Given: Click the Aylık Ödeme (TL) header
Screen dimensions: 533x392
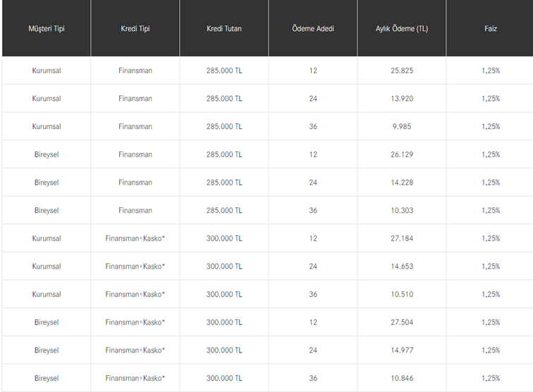Looking at the screenshot, I should (402, 29).
